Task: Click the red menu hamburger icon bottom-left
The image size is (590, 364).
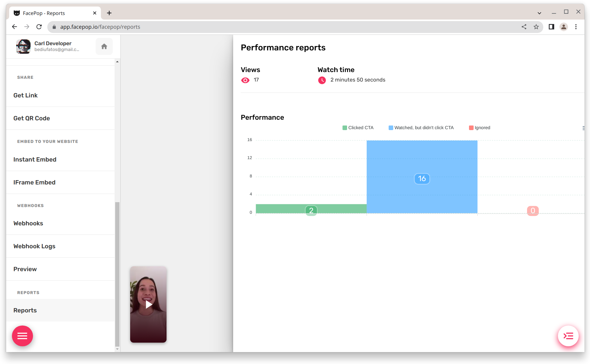Action: click(x=22, y=336)
